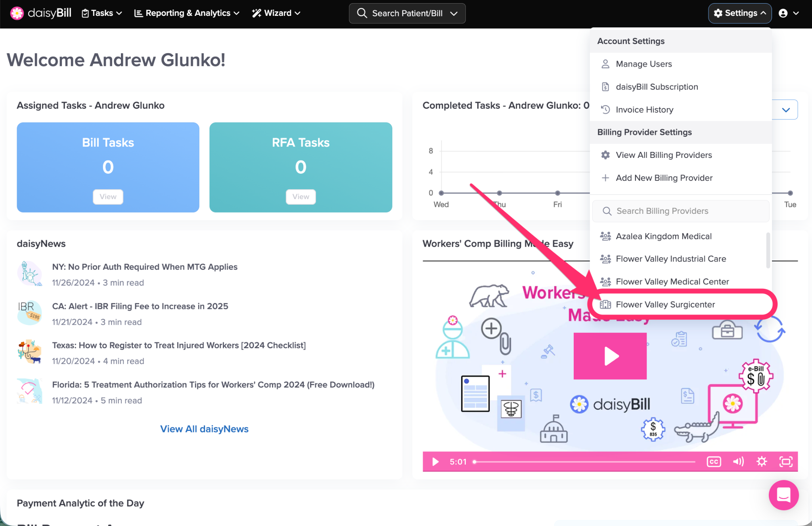Select Add New Billing Provider

click(x=664, y=178)
